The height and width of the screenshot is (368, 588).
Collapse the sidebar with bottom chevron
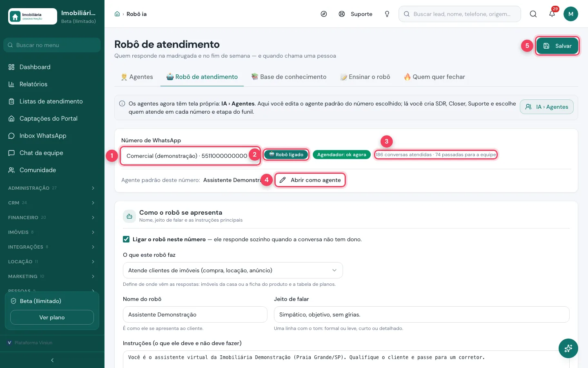tap(52, 360)
